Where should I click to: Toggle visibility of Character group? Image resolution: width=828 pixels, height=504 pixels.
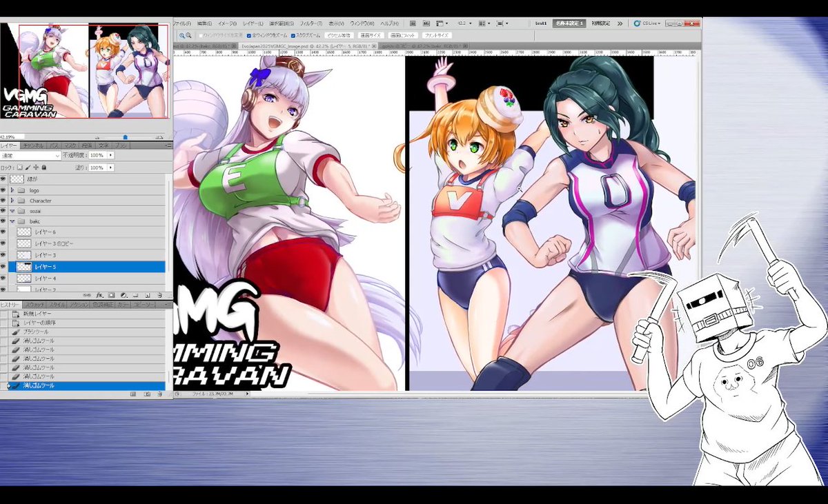point(4,201)
